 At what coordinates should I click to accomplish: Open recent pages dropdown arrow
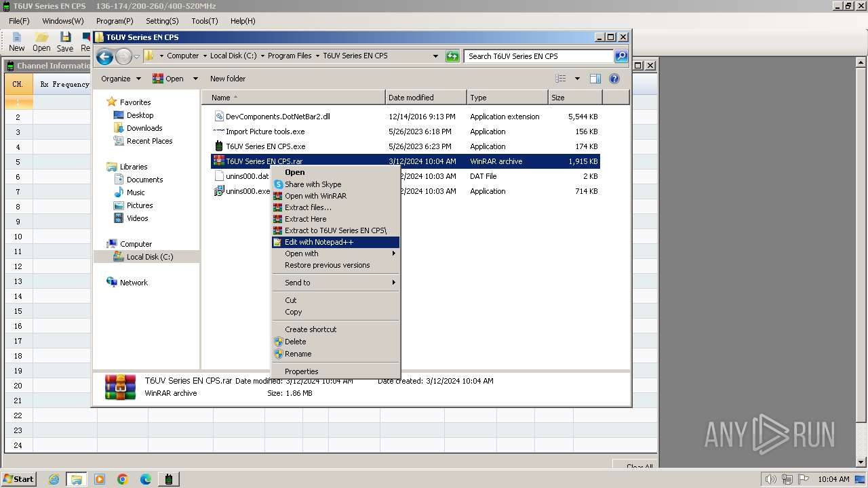pos(136,56)
